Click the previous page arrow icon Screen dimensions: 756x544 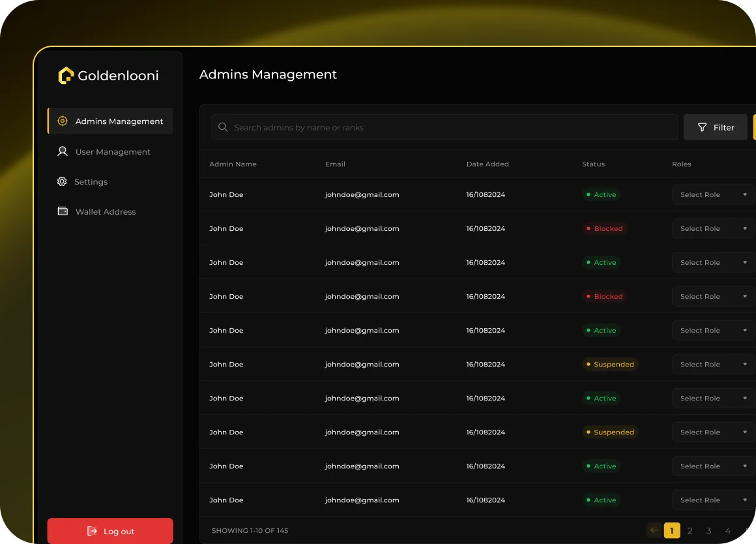tap(654, 530)
